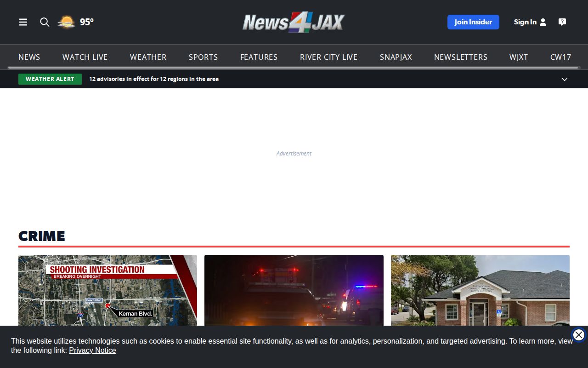Viewport: 588px width, 368px height.
Task: Open the Privacy Notice link
Action: pos(92,351)
